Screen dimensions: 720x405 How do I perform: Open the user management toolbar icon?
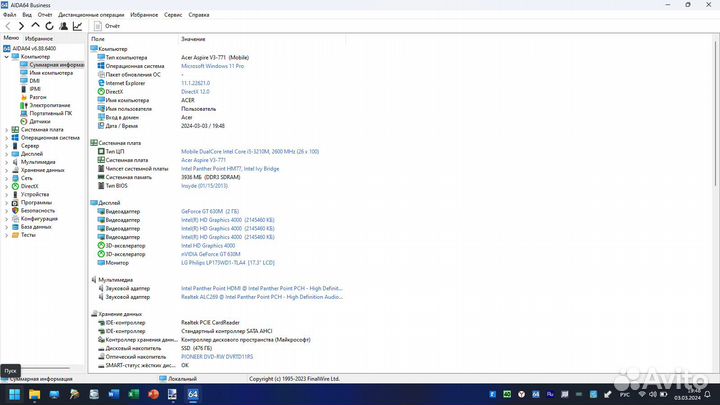click(63, 26)
